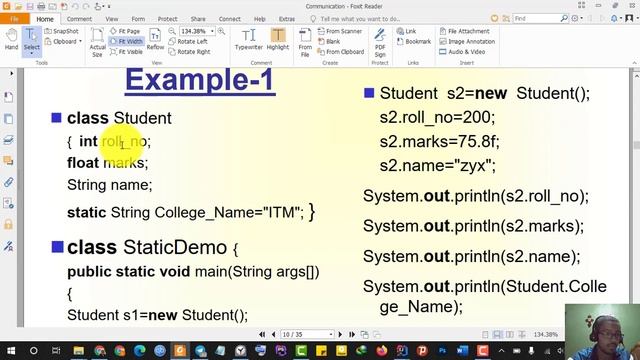Viewport: 640px width, 360px height.
Task: Click the Windows Start button
Action: point(11,351)
